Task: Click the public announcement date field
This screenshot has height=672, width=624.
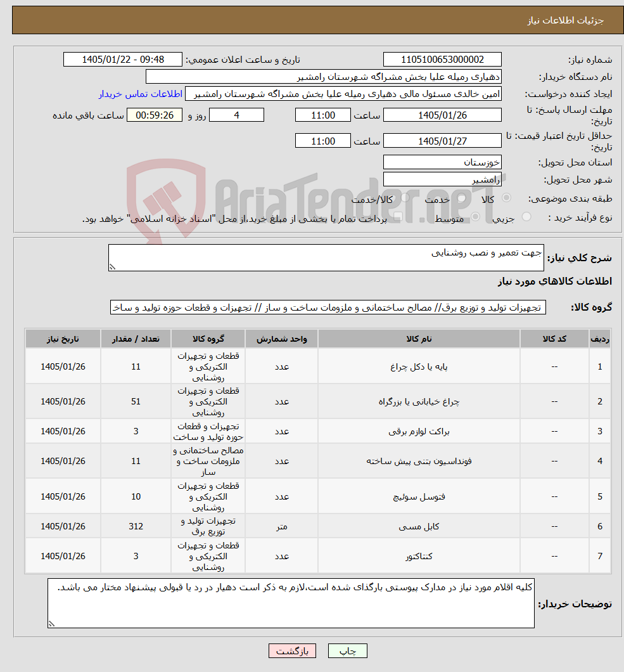Action: click(x=123, y=60)
